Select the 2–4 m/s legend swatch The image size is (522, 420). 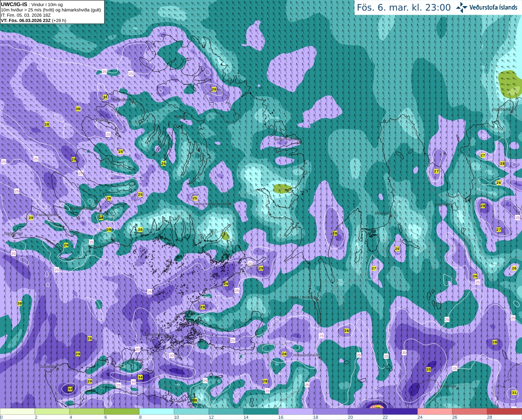52,411
